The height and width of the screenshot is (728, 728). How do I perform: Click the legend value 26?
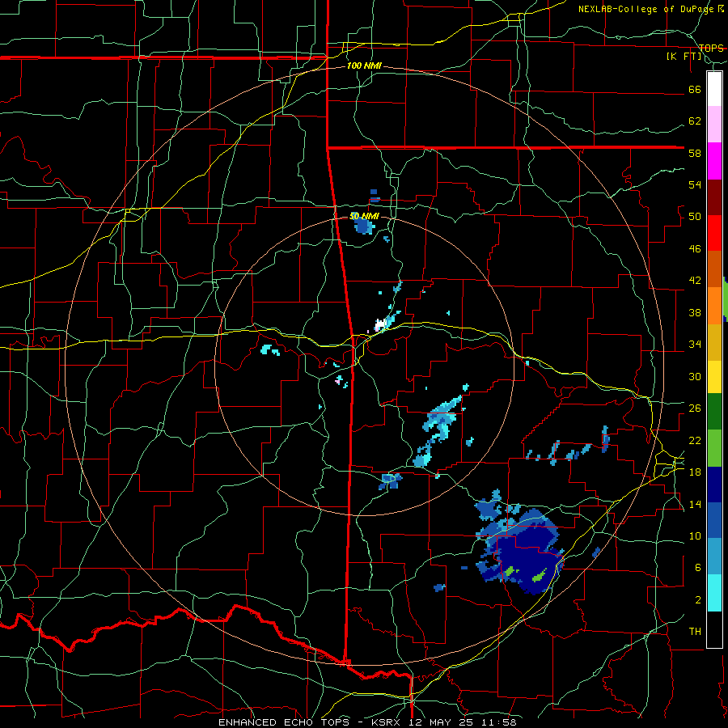click(695, 408)
